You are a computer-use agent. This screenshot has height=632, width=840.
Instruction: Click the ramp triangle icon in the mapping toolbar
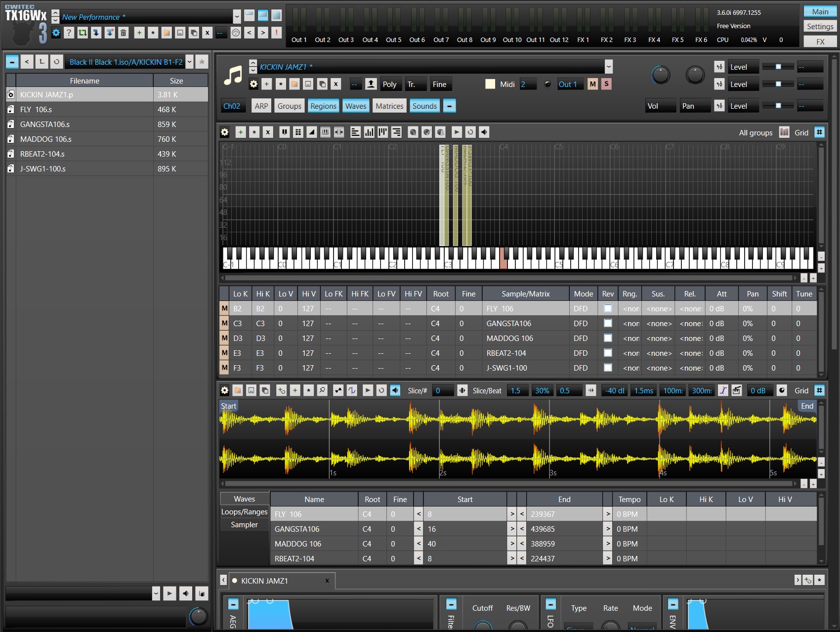click(312, 132)
